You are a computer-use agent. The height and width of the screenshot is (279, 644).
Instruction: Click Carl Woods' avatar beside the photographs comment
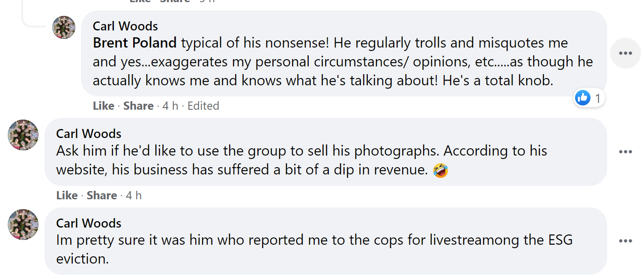(x=23, y=135)
